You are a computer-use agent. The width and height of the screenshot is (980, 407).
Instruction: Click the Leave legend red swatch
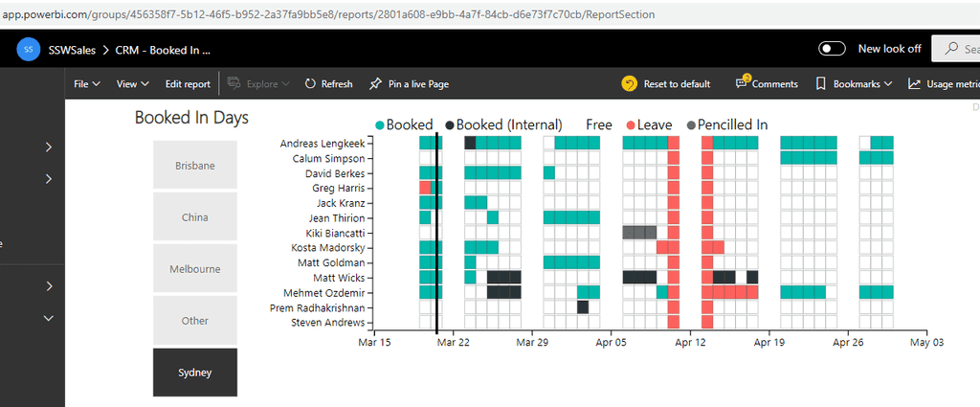pos(630,125)
